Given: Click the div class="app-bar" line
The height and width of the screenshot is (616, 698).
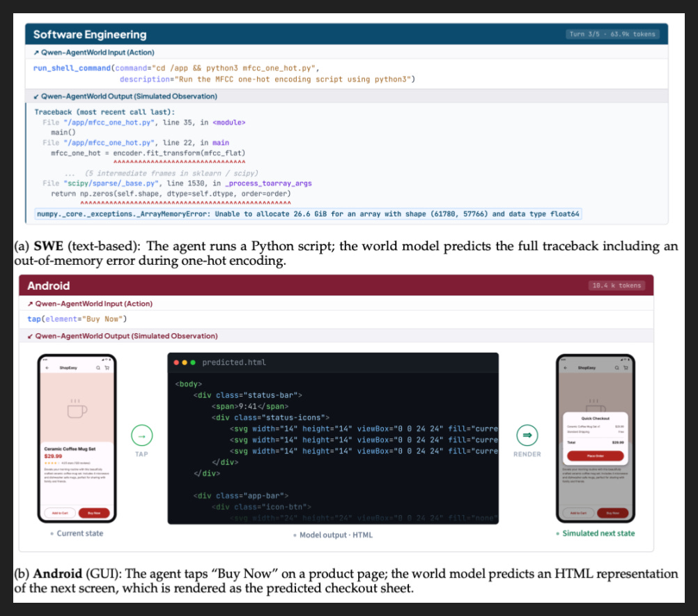Looking at the screenshot, I should [x=241, y=495].
